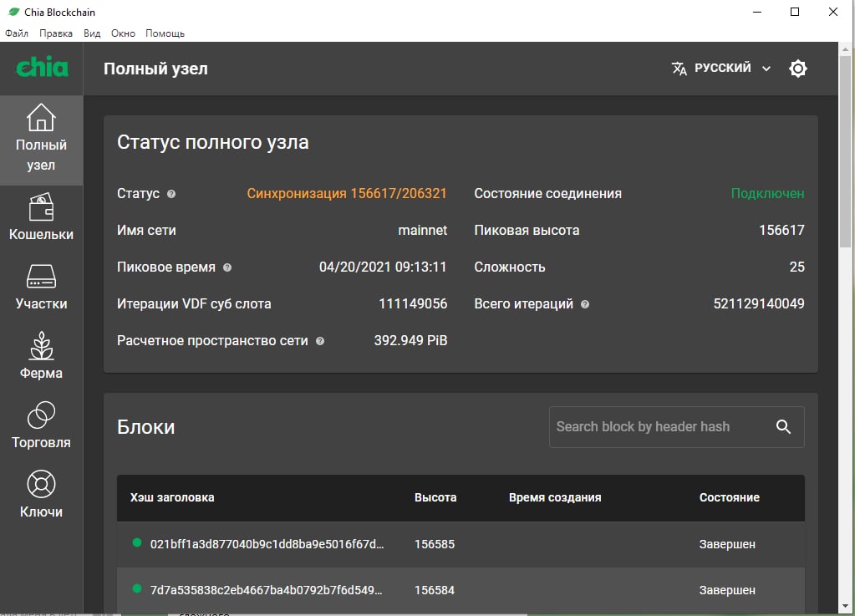
Task: Expand the РУССКИЙ language dropdown
Action: (x=722, y=69)
